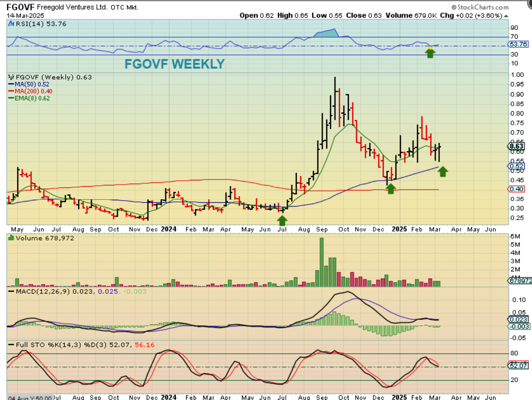This screenshot has width=532, height=400.
Task: Click the tallest green volume bar in September
Action: pos(322,262)
